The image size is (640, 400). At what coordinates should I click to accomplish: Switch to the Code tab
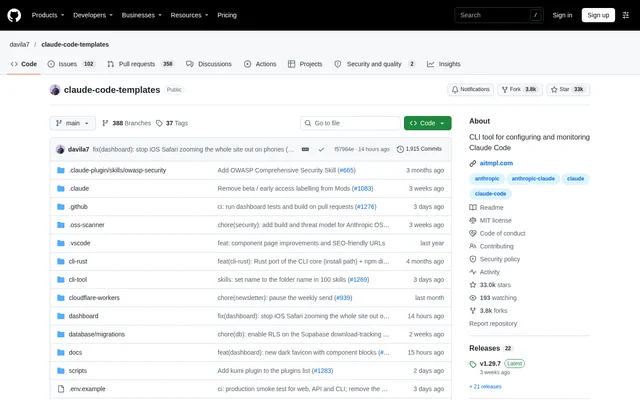(x=24, y=64)
